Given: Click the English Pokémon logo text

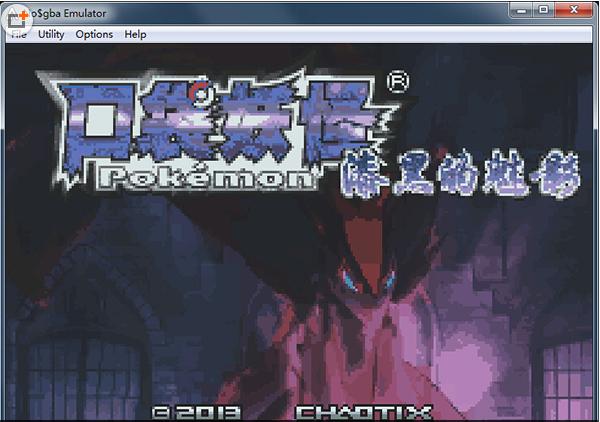Looking at the screenshot, I should pos(209,178).
